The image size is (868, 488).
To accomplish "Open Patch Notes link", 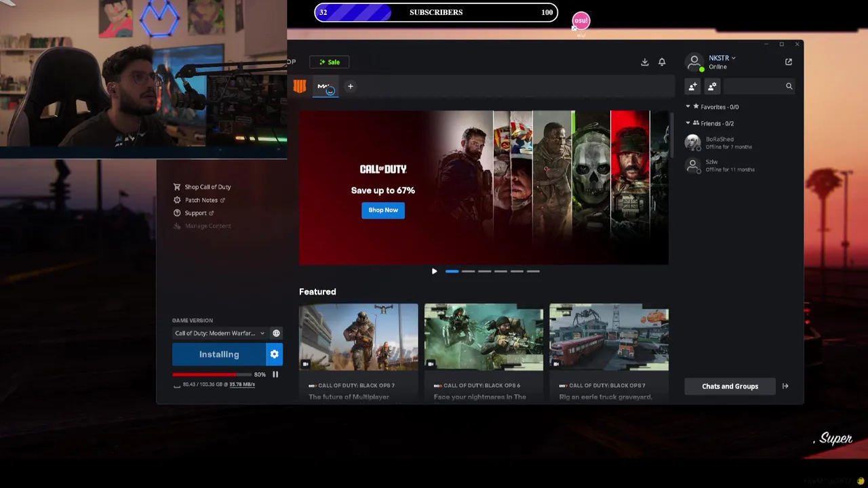I will coord(199,200).
